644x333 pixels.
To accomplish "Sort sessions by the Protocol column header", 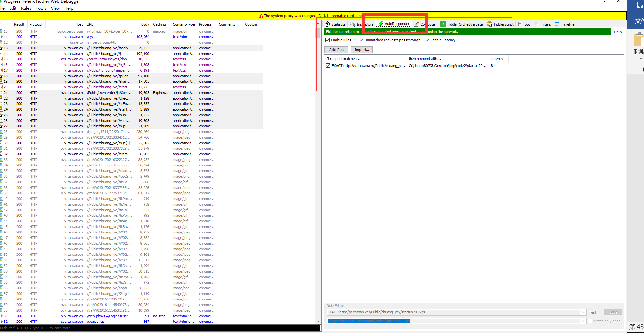I will coord(35,24).
